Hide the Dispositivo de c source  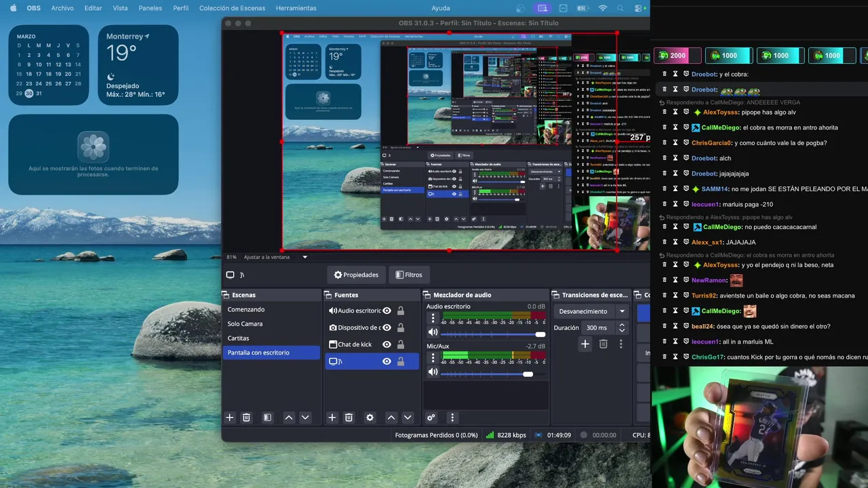pos(387,327)
